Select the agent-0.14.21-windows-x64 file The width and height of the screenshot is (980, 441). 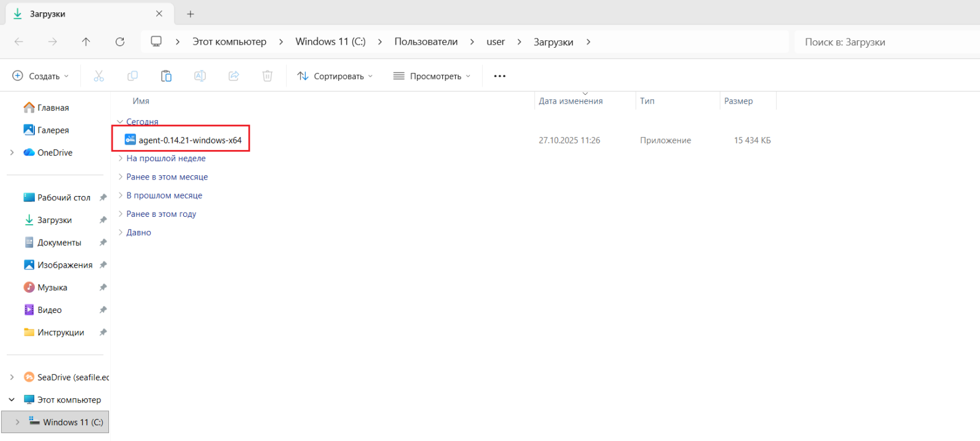click(190, 140)
